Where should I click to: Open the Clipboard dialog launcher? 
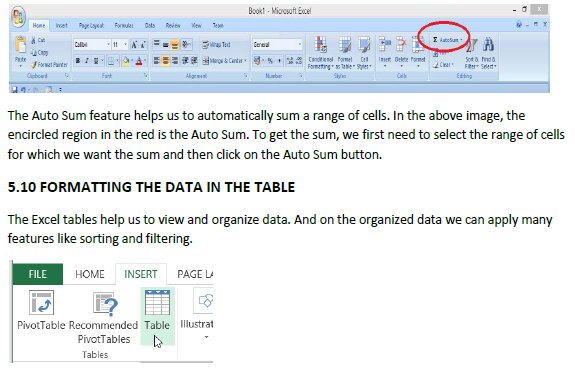pyautogui.click(x=67, y=76)
